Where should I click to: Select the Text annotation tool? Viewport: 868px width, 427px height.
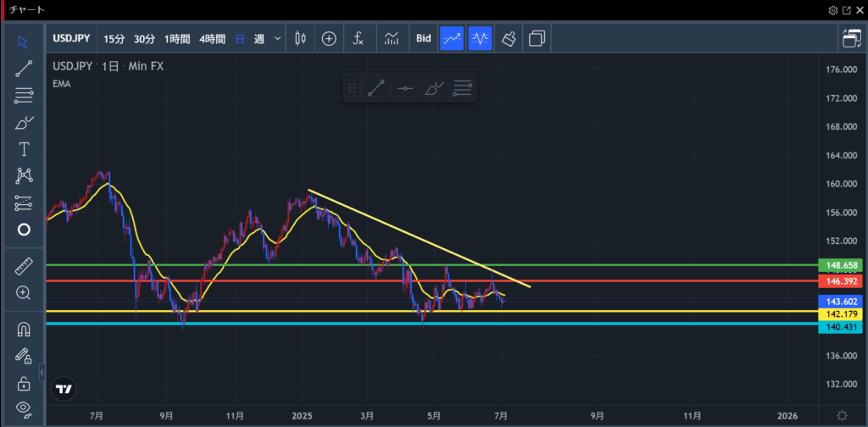(23, 149)
